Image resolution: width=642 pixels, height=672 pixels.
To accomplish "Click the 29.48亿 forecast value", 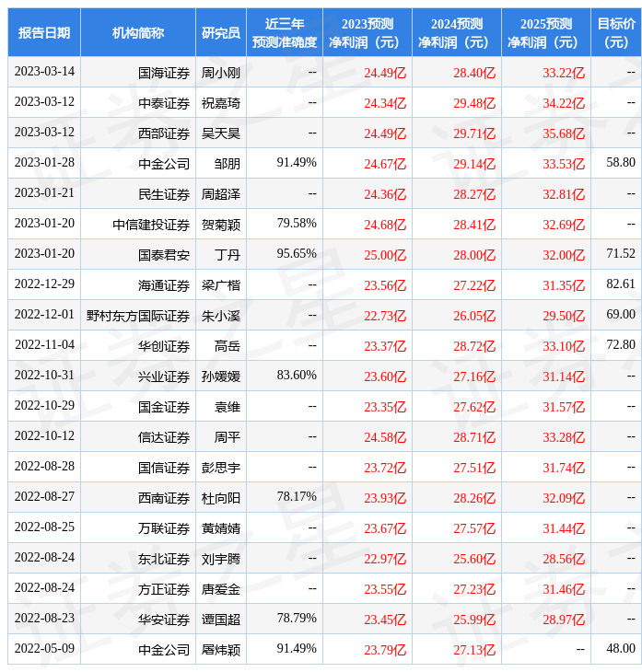I will point(474,103).
